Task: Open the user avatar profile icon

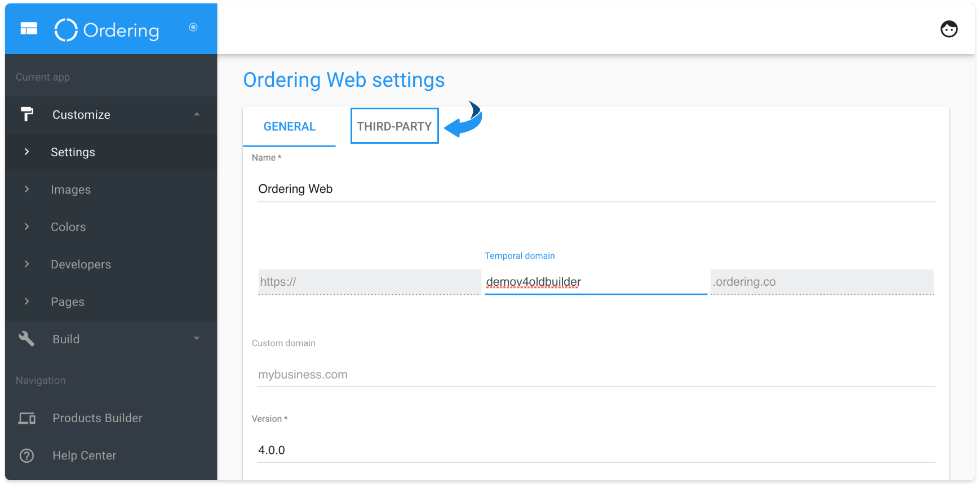Action: coord(949,29)
